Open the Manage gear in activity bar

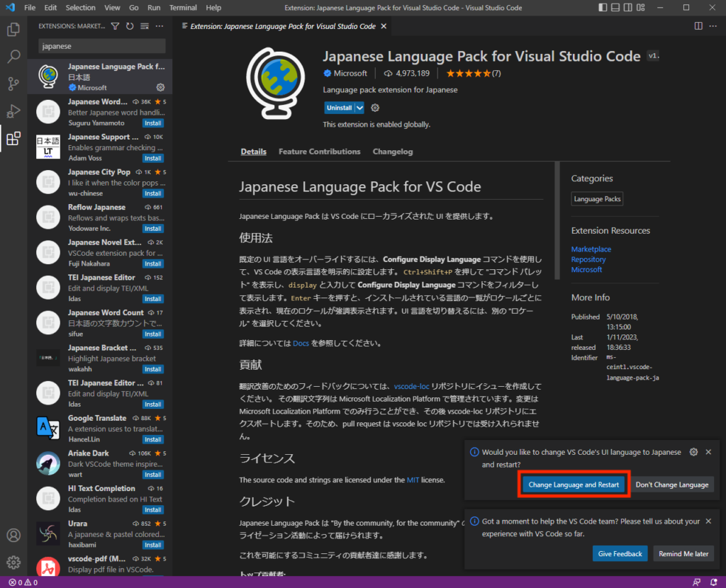pos(13,562)
